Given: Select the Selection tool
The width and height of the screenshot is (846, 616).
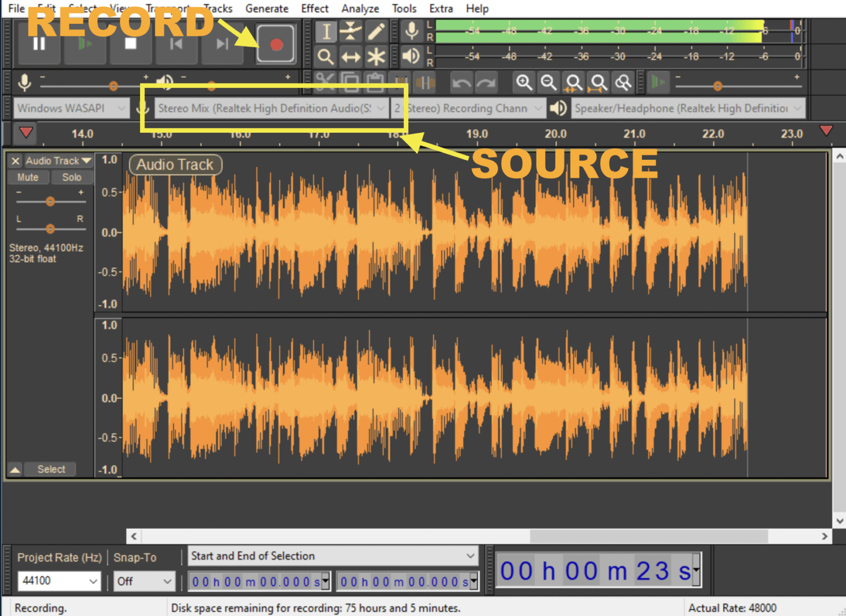Looking at the screenshot, I should click(325, 32).
